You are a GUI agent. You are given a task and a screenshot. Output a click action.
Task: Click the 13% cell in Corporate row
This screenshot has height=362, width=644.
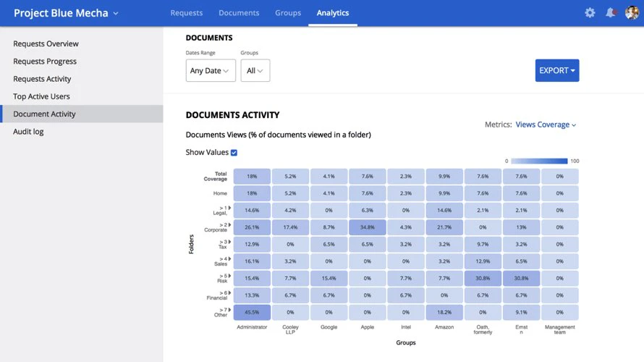(x=521, y=227)
